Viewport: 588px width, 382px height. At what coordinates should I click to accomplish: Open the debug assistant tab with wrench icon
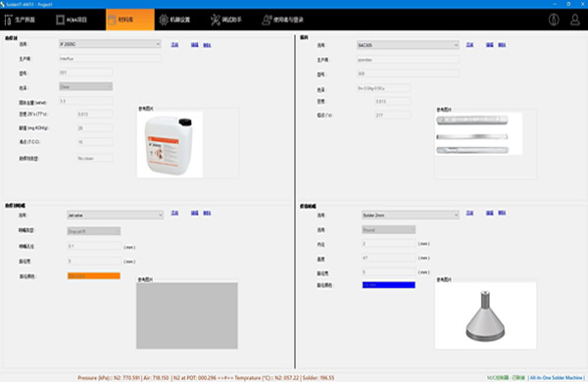225,20
